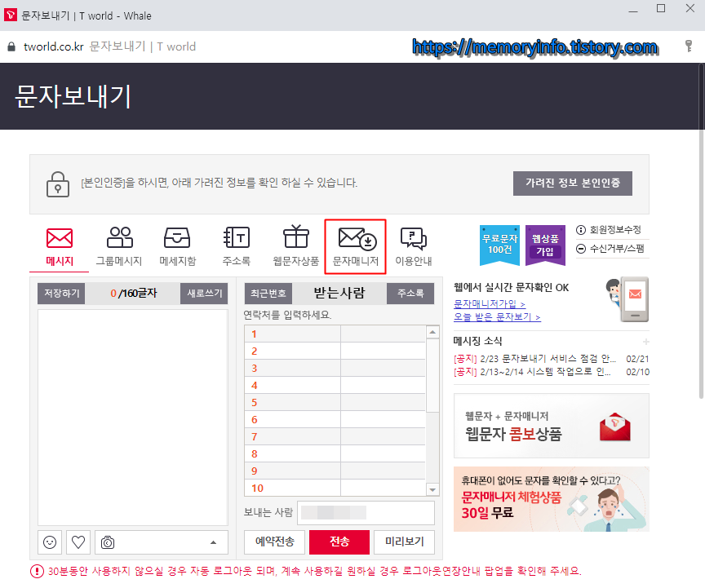Click the padlock icon in verification banner

click(58, 184)
